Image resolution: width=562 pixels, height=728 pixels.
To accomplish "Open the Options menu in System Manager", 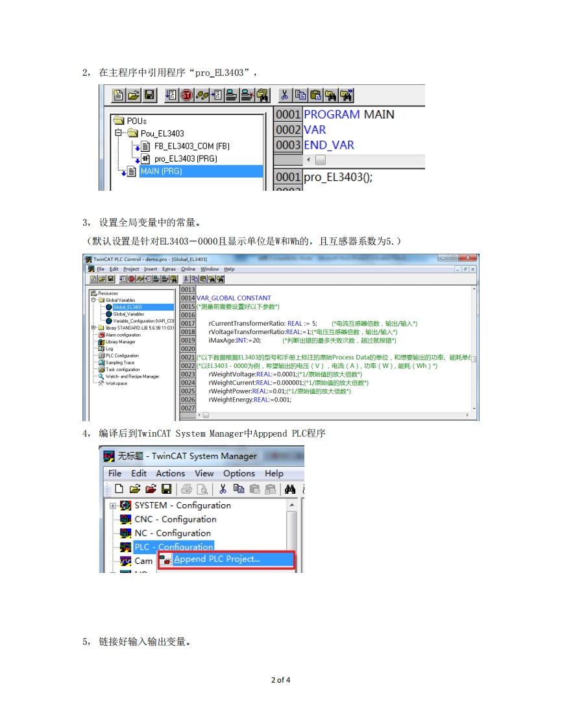I will pos(239,473).
